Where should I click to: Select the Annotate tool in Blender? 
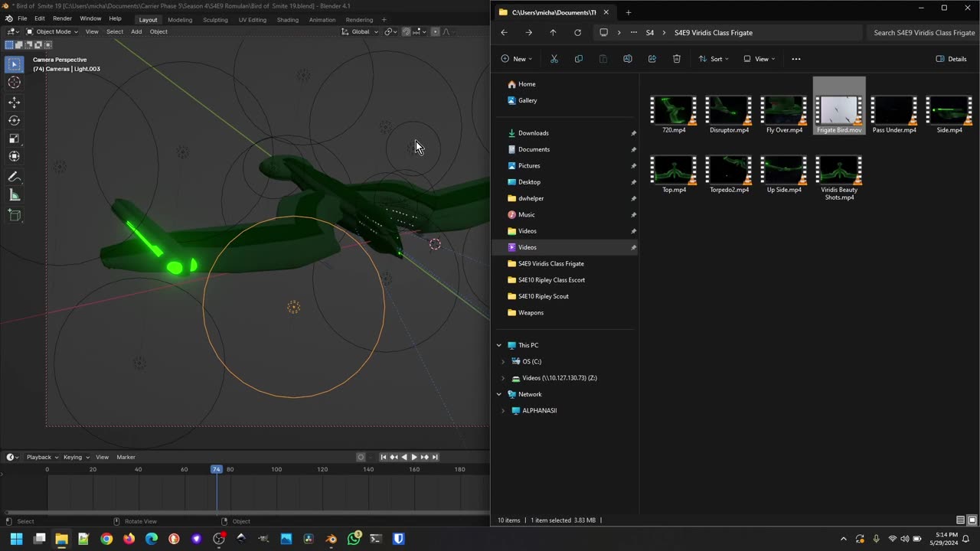15,177
